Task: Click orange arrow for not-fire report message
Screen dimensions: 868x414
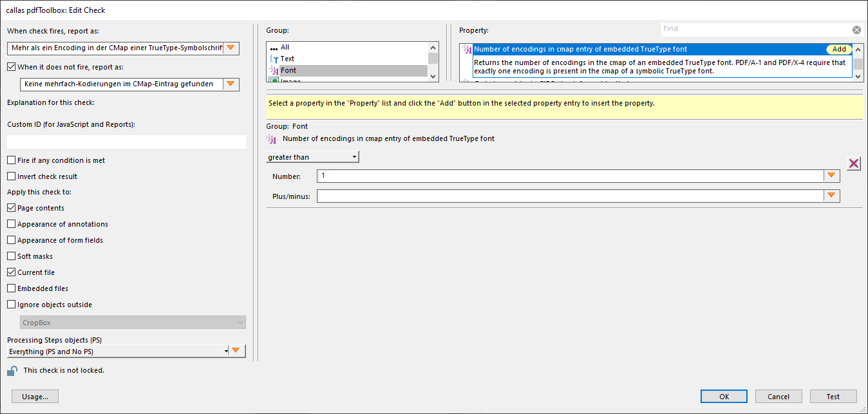Action: click(x=231, y=84)
